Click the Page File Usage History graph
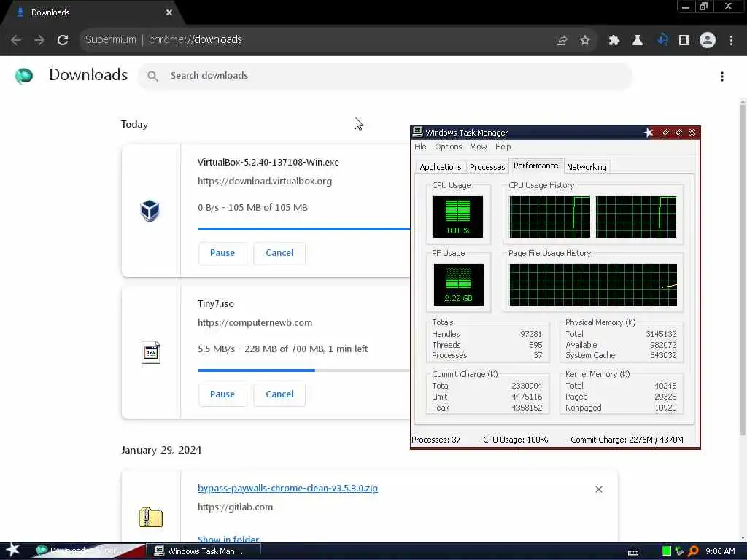The image size is (747, 560). click(593, 285)
